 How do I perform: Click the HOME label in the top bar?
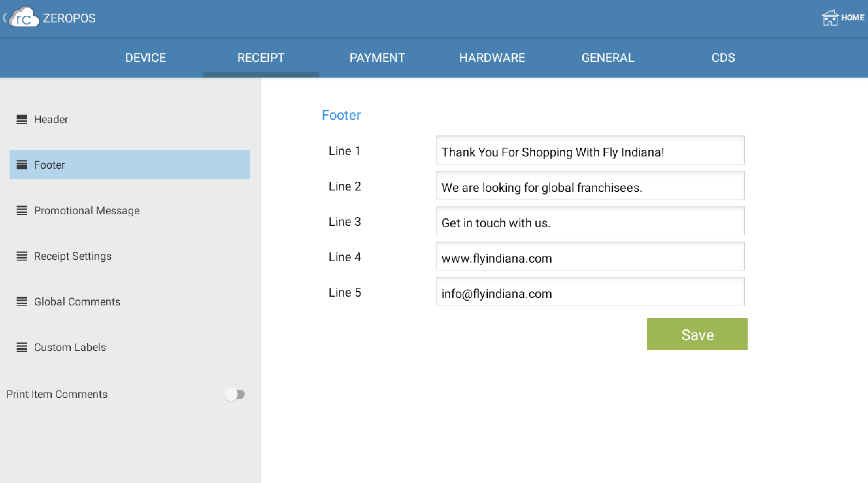tap(853, 18)
